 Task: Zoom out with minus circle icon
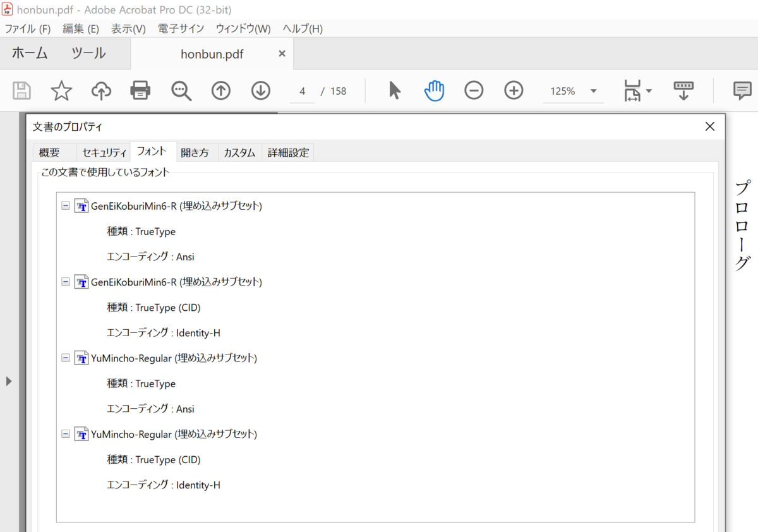(x=474, y=91)
